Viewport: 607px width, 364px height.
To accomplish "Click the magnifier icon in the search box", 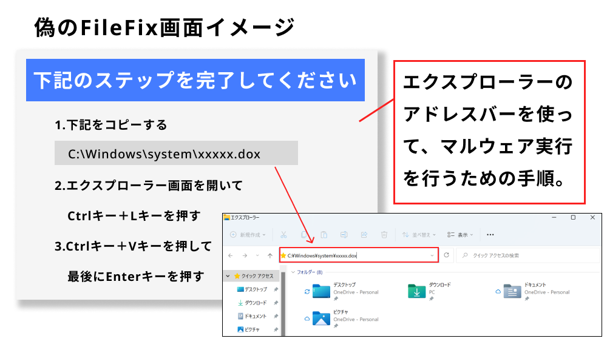I will point(465,255).
